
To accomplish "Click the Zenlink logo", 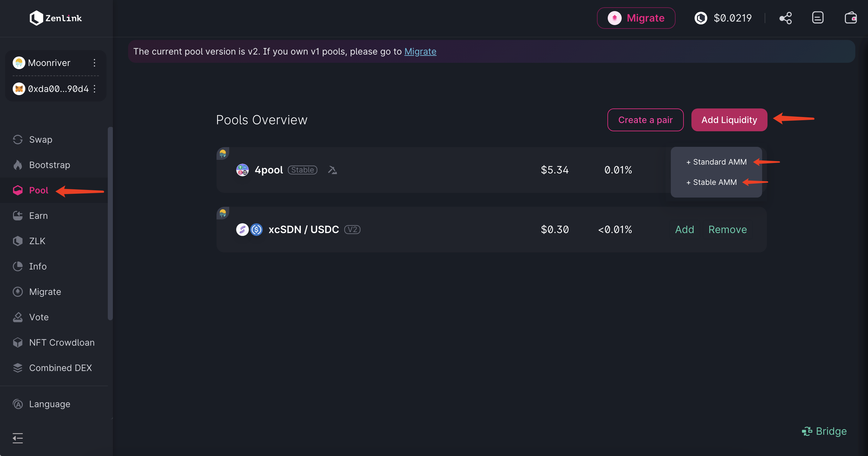I will 55,18.
